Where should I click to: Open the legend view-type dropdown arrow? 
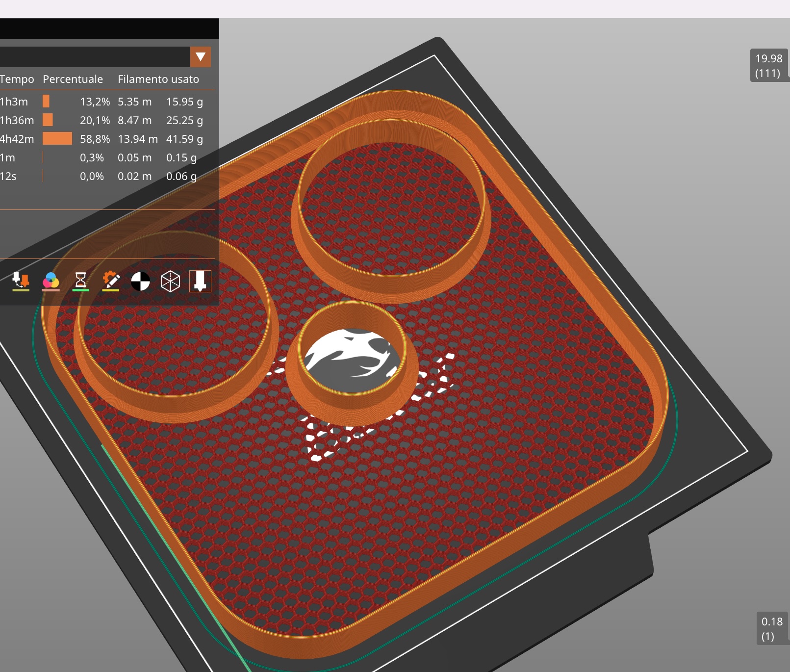tap(201, 57)
